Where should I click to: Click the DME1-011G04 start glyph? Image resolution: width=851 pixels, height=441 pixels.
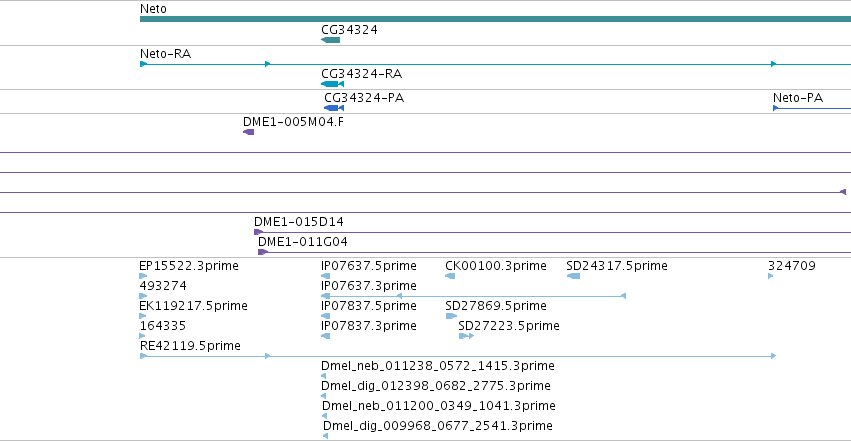pyautogui.click(x=263, y=252)
